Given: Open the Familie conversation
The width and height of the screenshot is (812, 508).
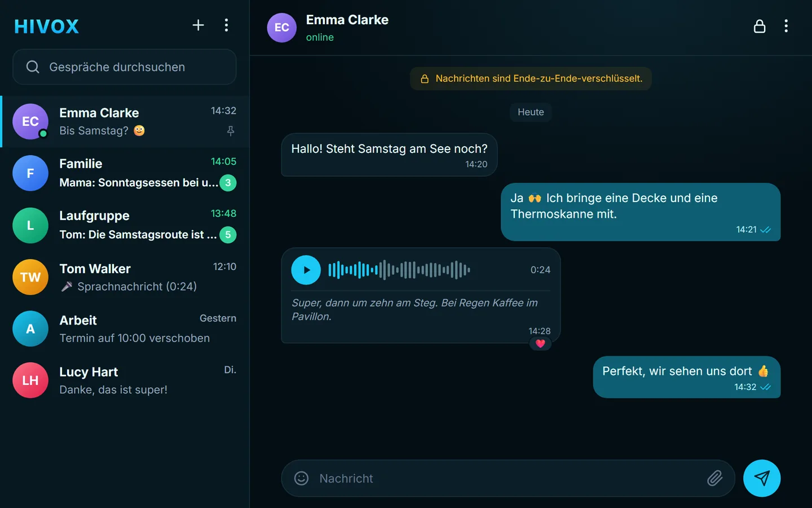Looking at the screenshot, I should pos(125,173).
